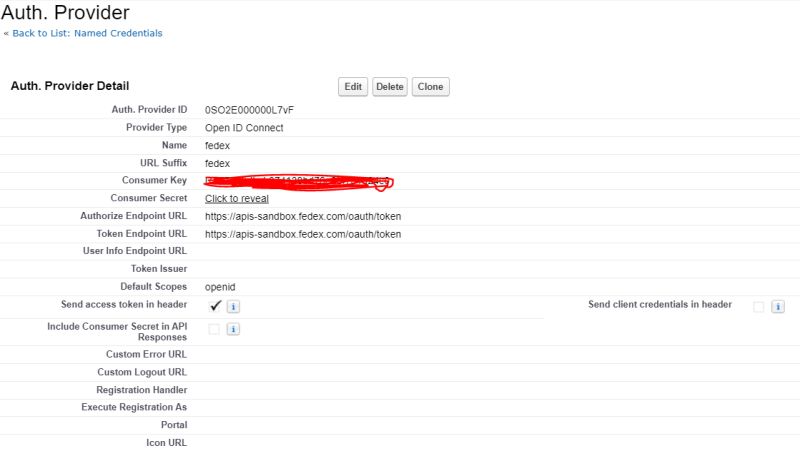Click the Provider Type label

tap(156, 128)
